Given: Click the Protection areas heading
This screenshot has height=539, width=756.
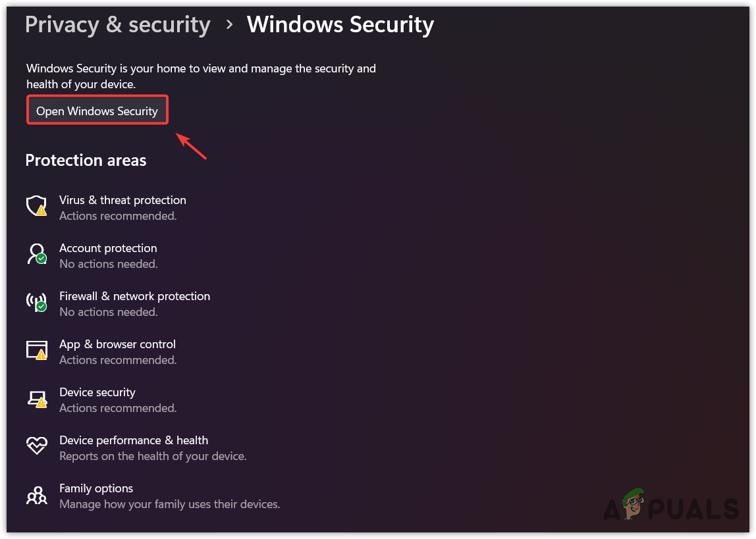Looking at the screenshot, I should point(86,161).
